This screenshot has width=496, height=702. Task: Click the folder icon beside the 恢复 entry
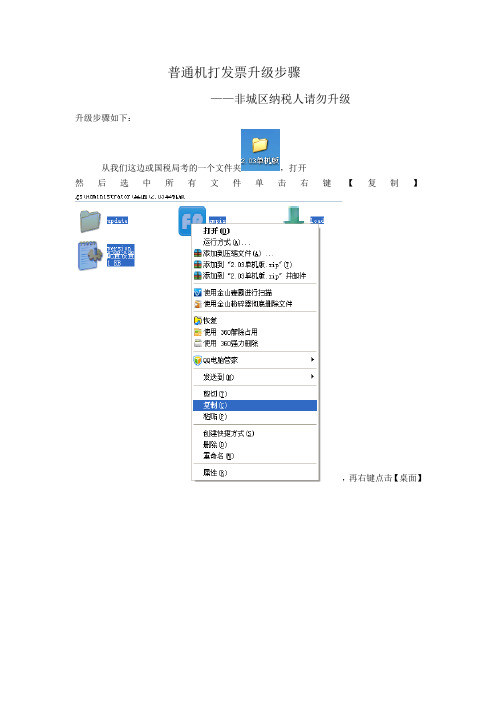(x=197, y=321)
